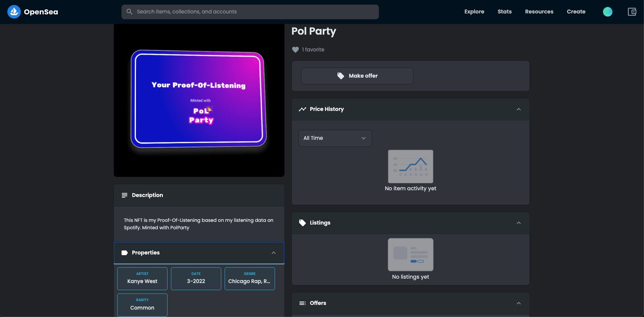
Task: Click the Description header text
Action: [x=147, y=195]
